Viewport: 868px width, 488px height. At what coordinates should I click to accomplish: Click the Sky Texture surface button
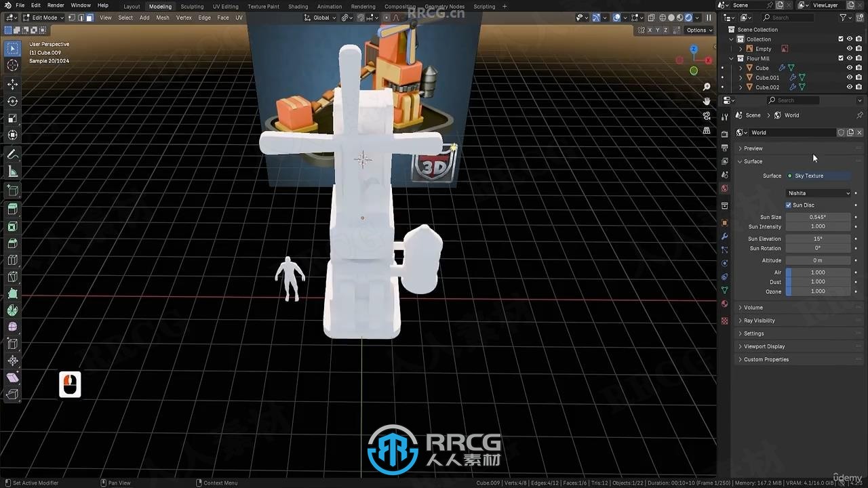[x=818, y=176]
